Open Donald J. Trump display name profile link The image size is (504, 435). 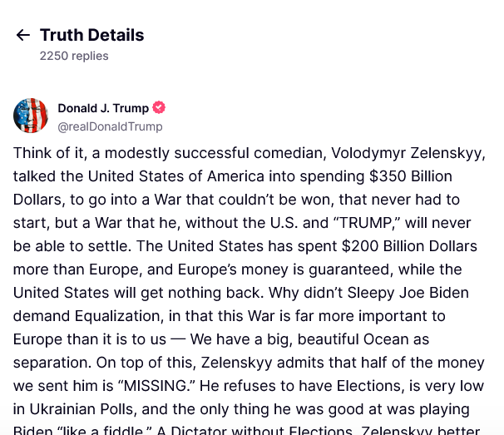[103, 108]
